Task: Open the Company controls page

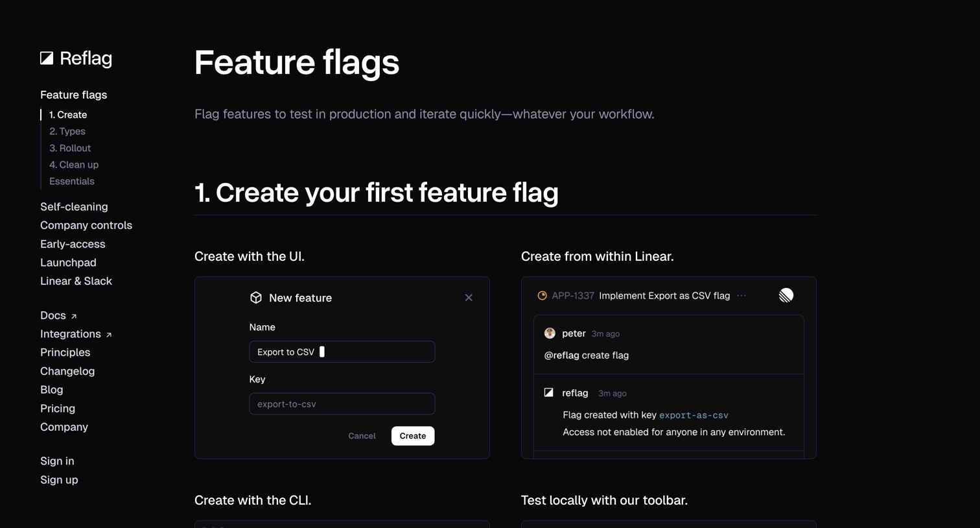Action: 86,225
